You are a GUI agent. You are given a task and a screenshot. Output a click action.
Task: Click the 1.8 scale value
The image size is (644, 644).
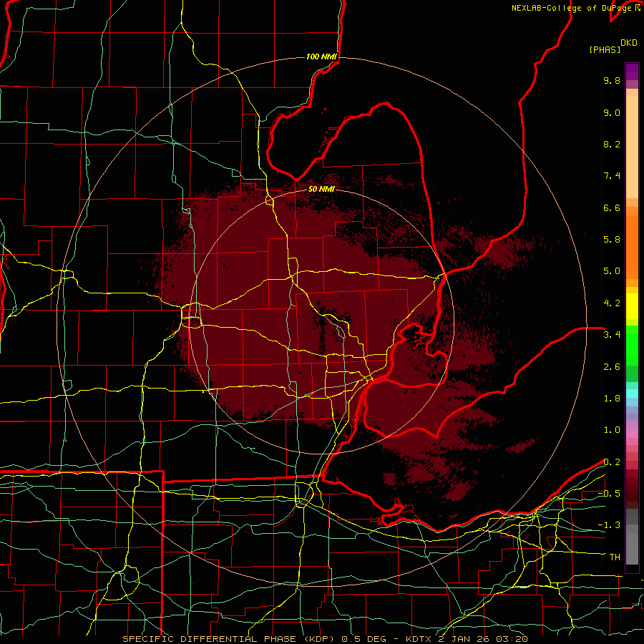coord(612,399)
